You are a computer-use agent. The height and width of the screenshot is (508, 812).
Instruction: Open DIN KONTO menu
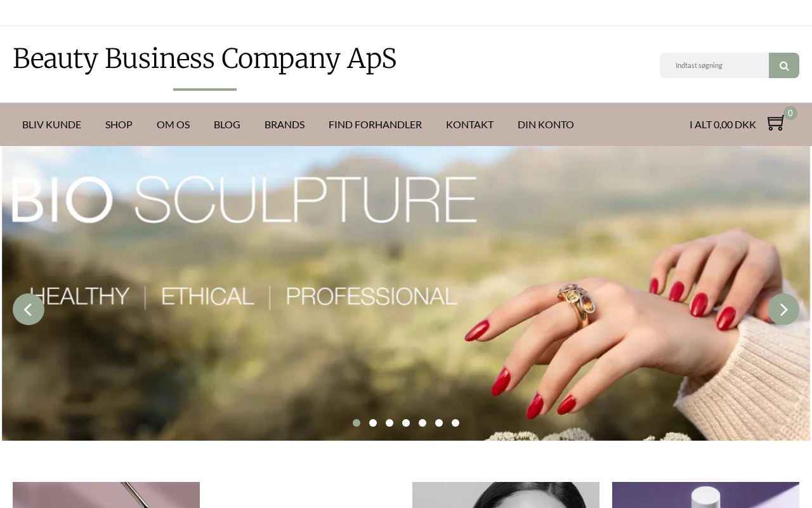click(546, 124)
